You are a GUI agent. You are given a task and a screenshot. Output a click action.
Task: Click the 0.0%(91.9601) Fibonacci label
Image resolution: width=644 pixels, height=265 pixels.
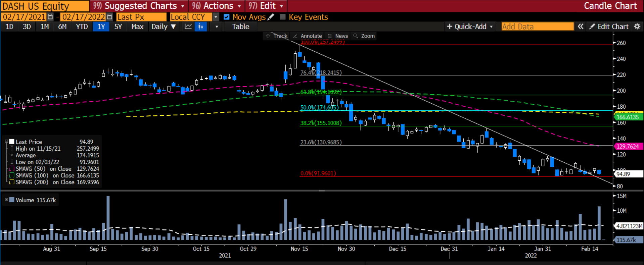click(318, 173)
